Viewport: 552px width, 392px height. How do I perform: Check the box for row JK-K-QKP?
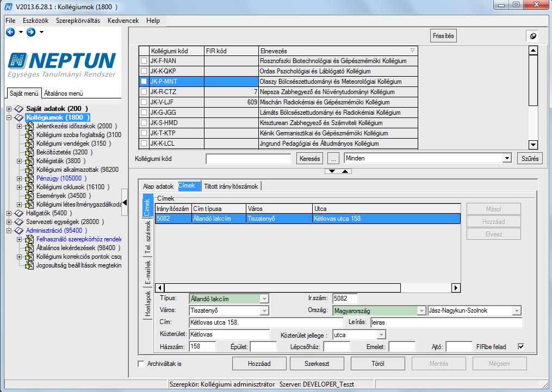(x=144, y=71)
